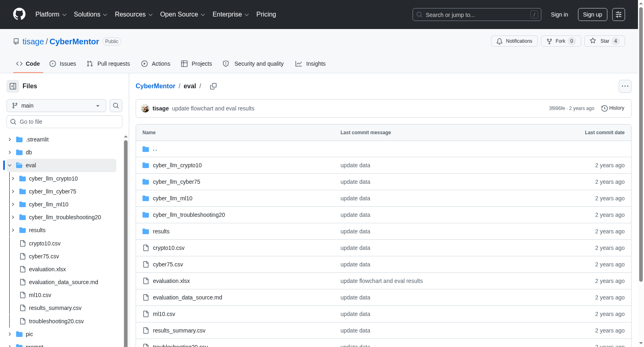644x347 pixels.
Task: Open the Pull requests tab
Action: (108, 64)
